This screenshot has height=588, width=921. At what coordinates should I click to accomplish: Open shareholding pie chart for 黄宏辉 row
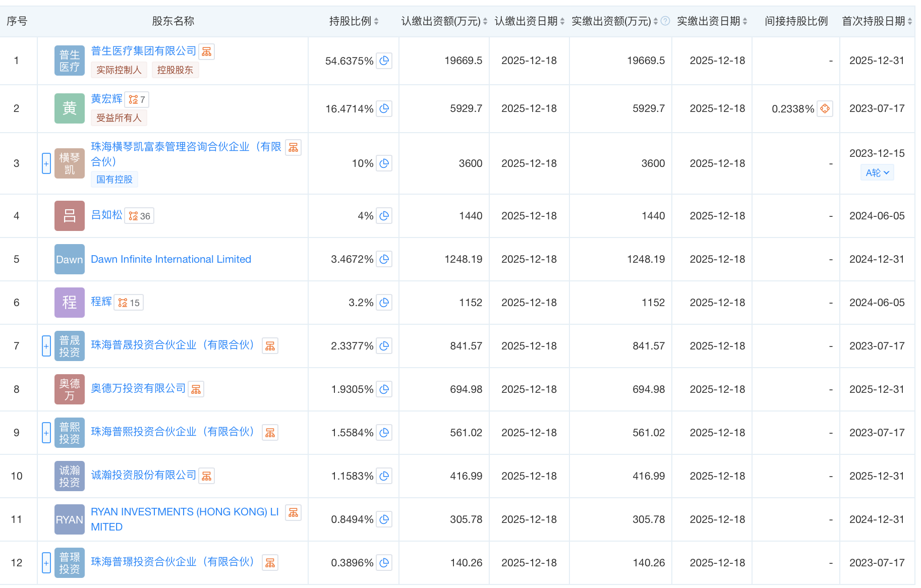pos(384,108)
